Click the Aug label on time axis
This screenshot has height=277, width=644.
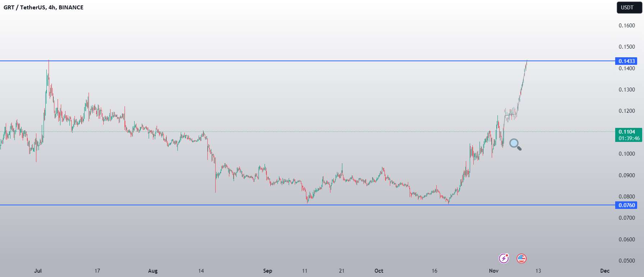[153, 271]
